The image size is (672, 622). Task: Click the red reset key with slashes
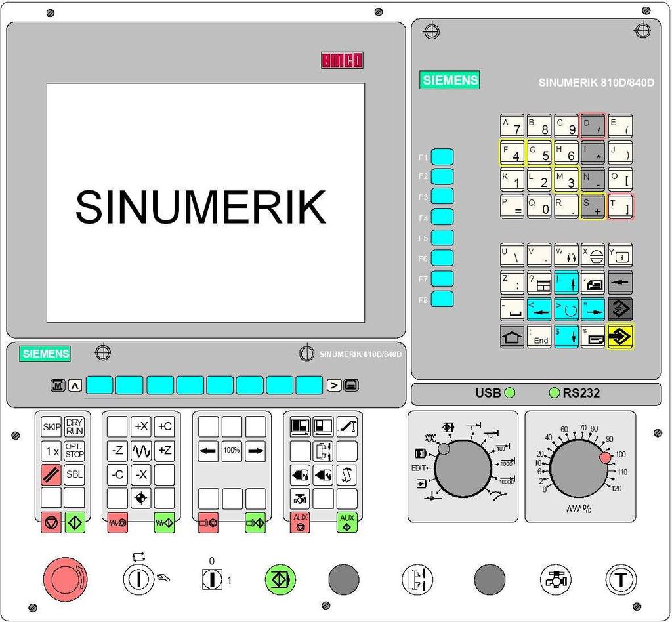click(x=51, y=474)
